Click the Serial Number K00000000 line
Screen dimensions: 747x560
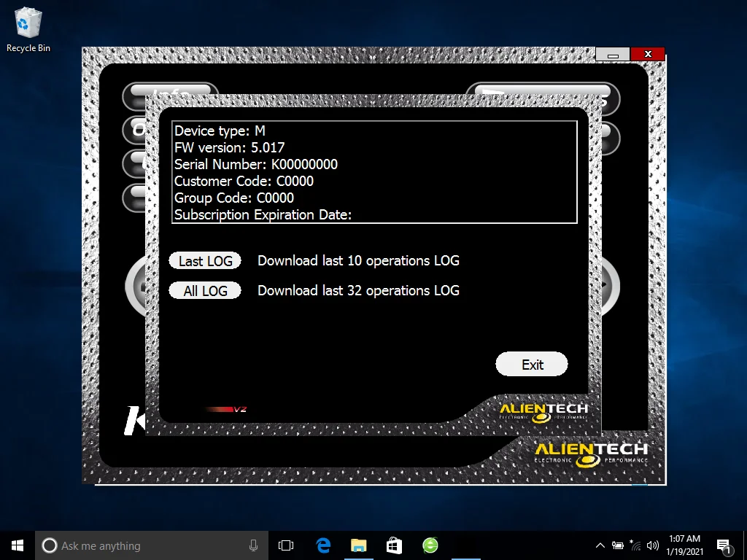pos(256,164)
